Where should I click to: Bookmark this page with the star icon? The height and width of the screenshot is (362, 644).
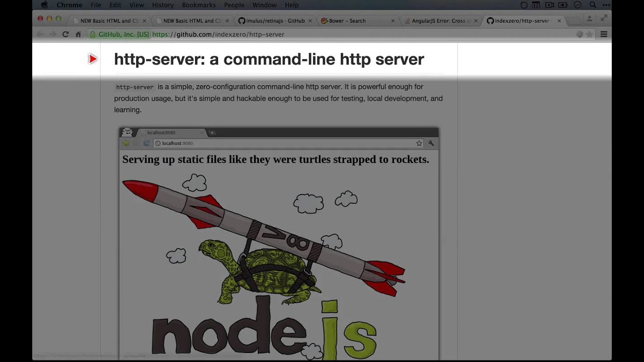coord(589,34)
